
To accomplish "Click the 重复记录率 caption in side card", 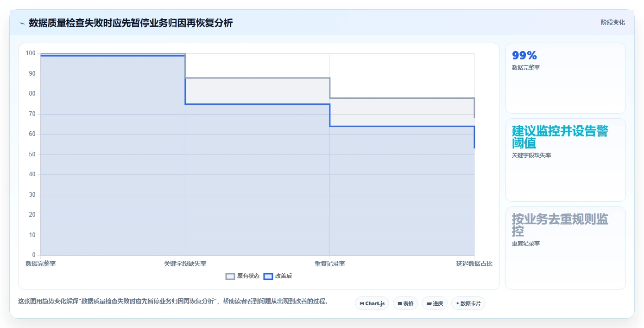I will click(x=526, y=244).
